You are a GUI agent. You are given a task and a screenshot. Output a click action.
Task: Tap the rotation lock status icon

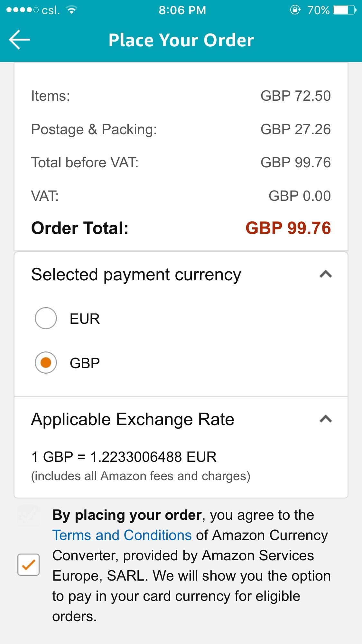295,10
